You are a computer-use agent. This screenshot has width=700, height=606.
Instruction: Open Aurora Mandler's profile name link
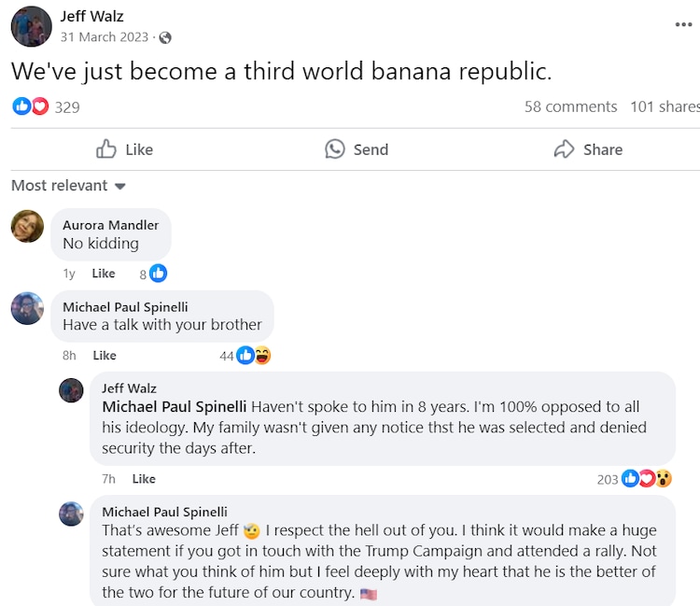[x=110, y=225]
